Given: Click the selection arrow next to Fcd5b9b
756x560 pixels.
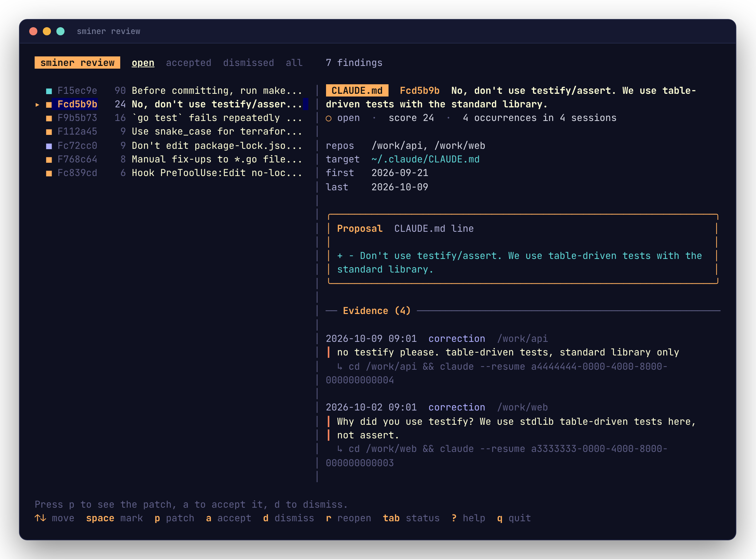Looking at the screenshot, I should click(x=37, y=105).
